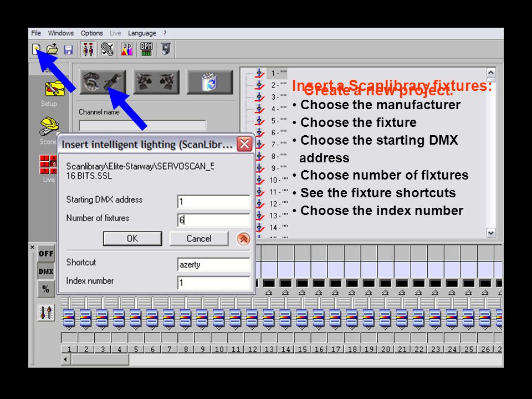Select channel 1 in the channel list
This screenshot has width=532, height=399.
tap(278, 73)
